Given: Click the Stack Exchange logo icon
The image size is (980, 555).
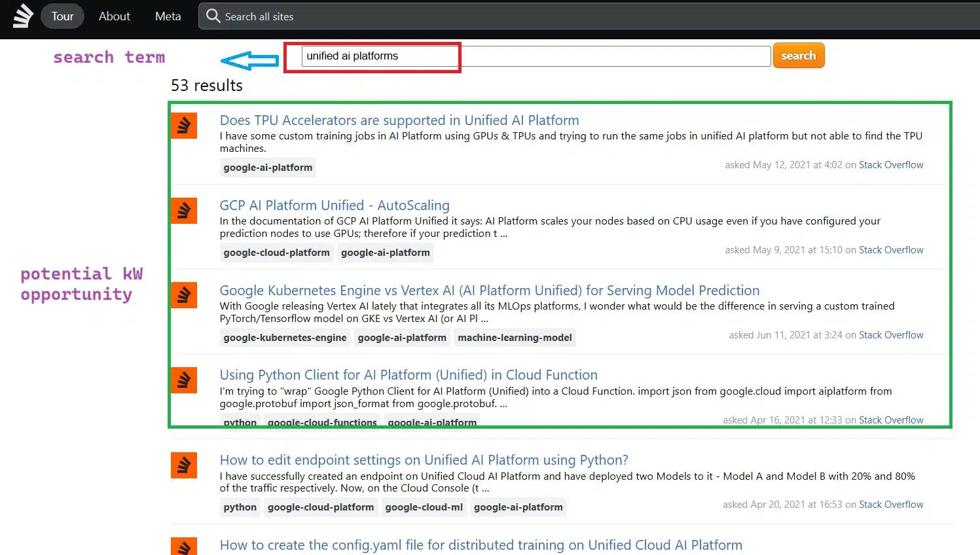Looking at the screenshot, I should (x=23, y=16).
